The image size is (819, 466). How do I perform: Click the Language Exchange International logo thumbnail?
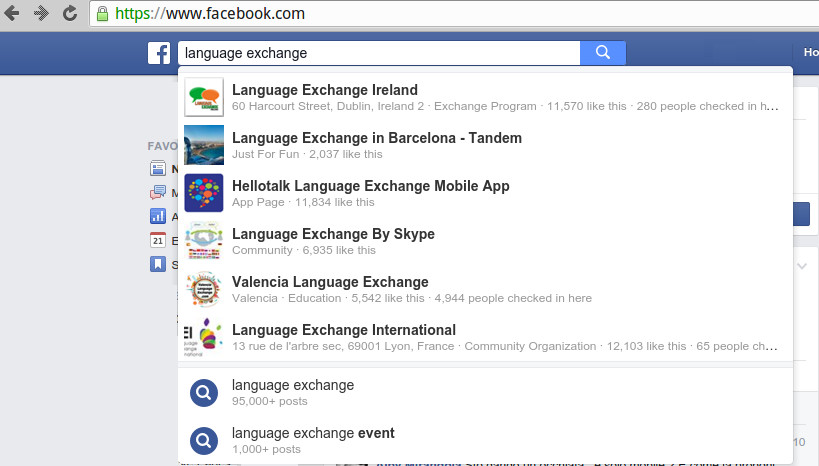coord(204,337)
